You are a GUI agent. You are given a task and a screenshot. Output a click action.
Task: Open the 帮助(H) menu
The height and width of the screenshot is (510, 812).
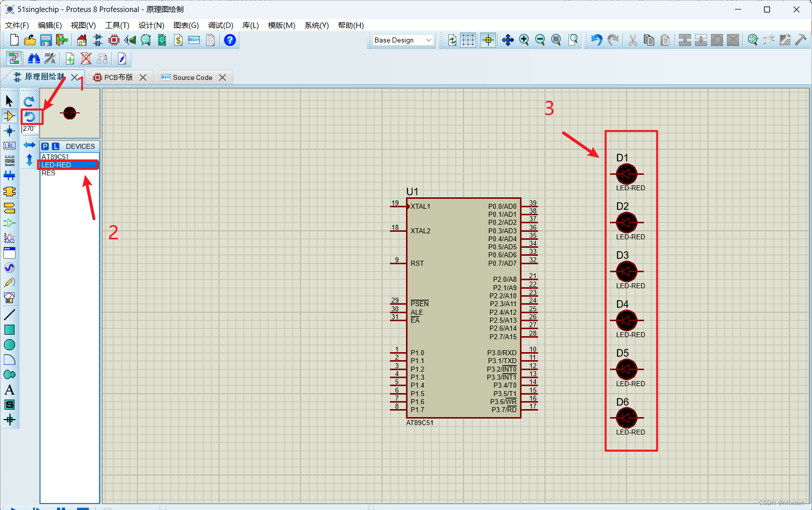351,25
